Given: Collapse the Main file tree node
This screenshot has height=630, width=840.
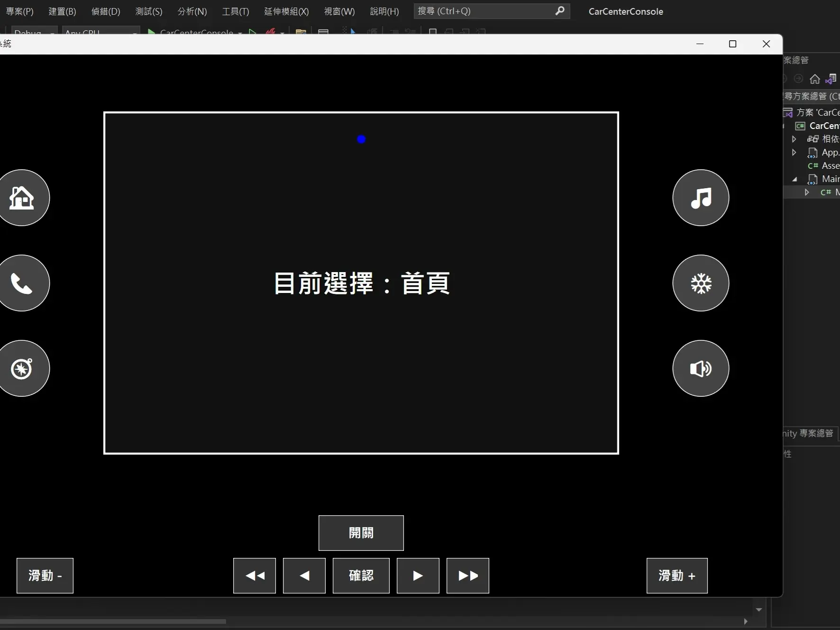Looking at the screenshot, I should point(794,179).
